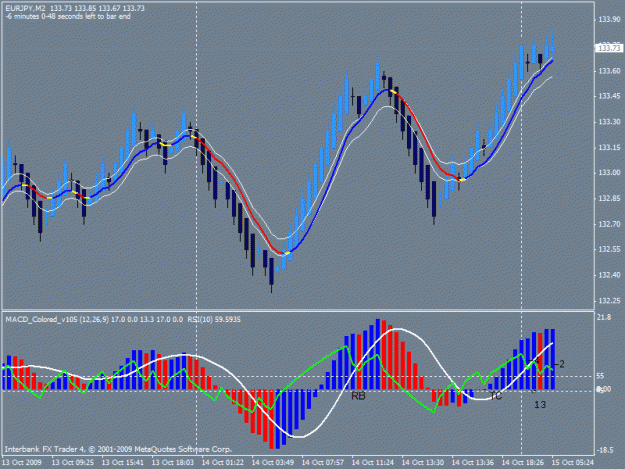Select the TC text label in MACD window

495,396
